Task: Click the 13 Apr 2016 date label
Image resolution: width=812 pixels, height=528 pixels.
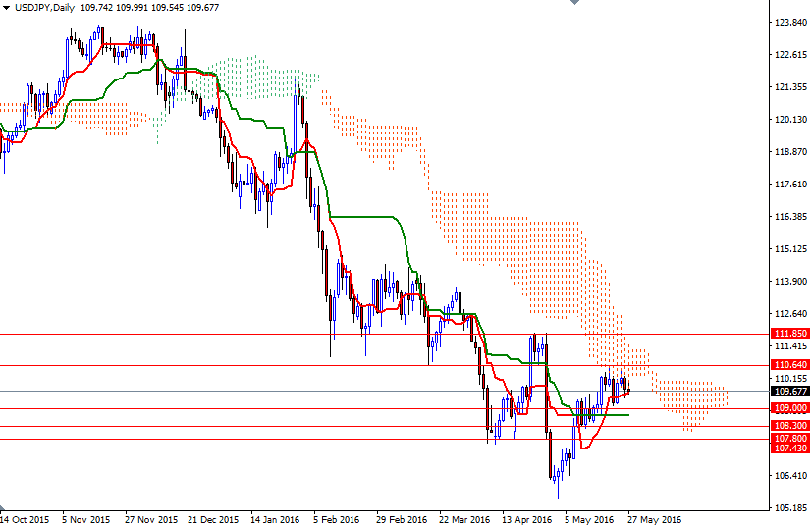Action: [527, 520]
